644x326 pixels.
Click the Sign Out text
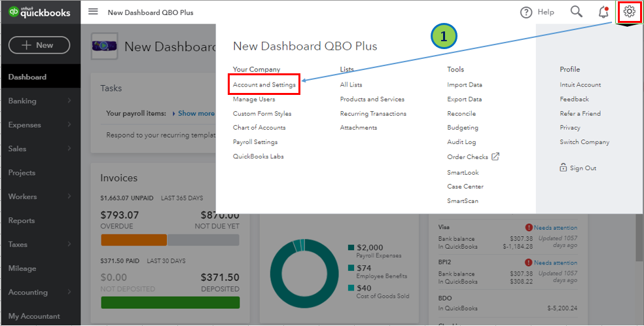583,168
